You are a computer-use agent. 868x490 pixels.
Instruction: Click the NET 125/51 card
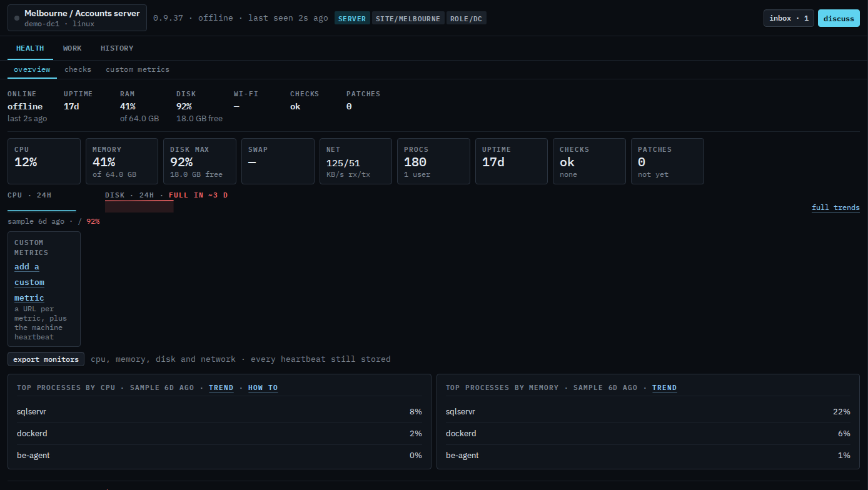click(x=356, y=161)
